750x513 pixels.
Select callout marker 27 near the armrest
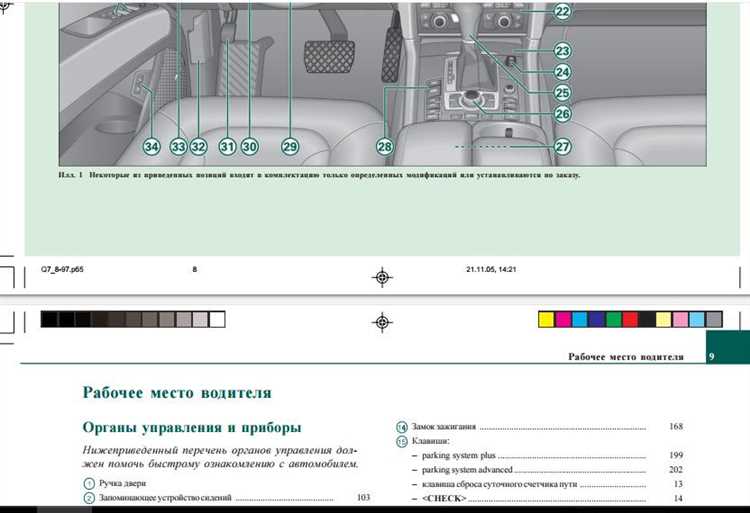tap(562, 146)
